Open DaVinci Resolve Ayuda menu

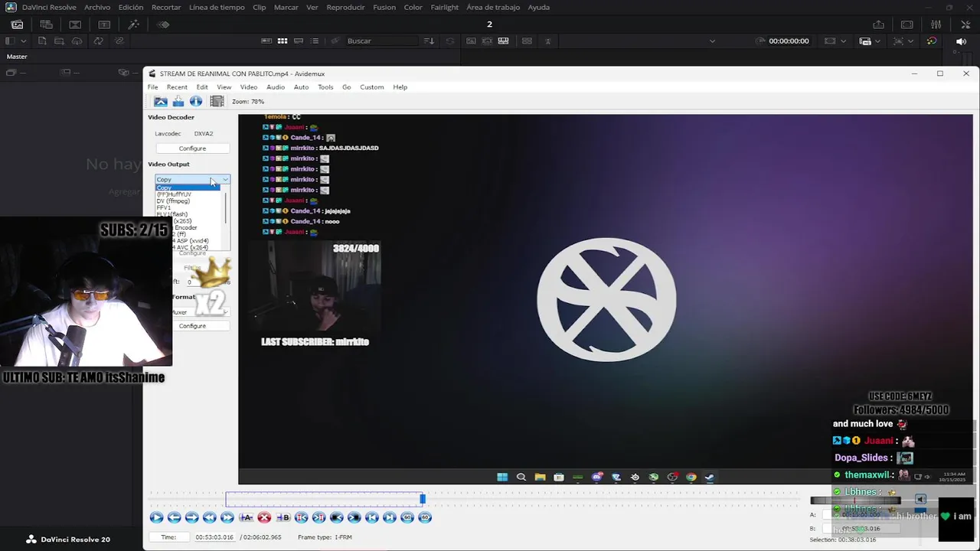point(538,7)
